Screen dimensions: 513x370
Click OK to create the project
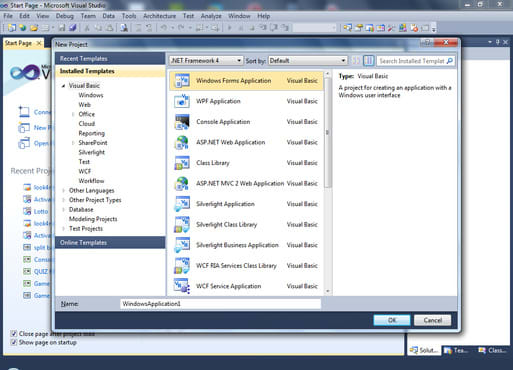(392, 320)
